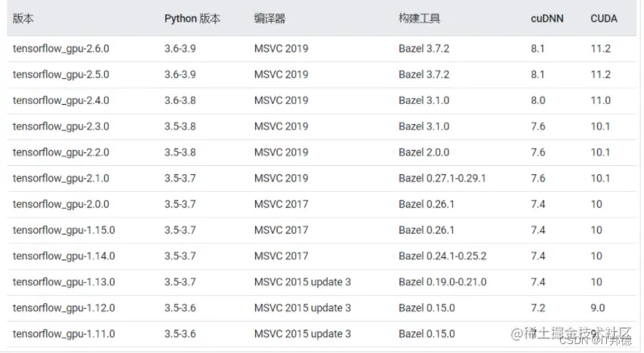
Task: Click the Bazel 2.0.0 cell
Action: pyautogui.click(x=424, y=152)
